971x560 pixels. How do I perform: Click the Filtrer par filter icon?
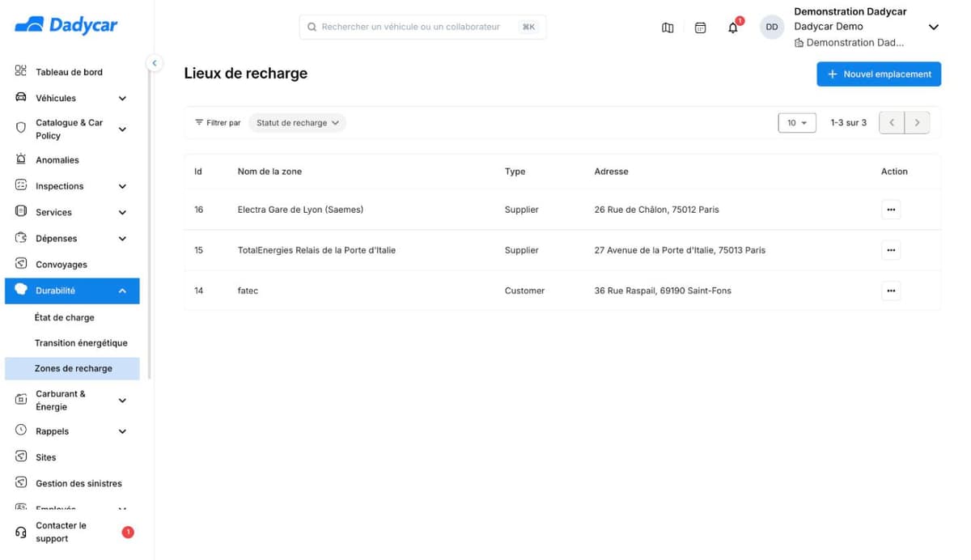[199, 122]
